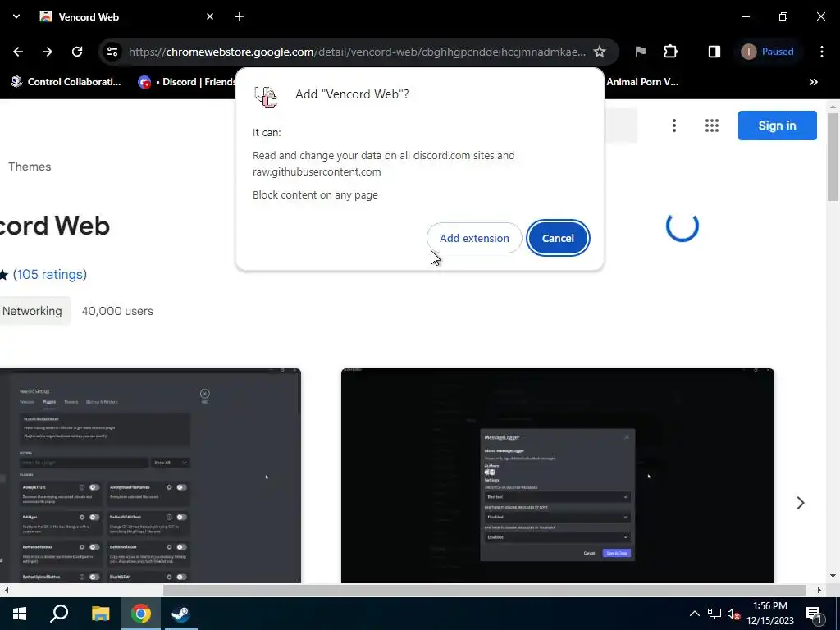Show hidden bookmarks with double chevron
The width and height of the screenshot is (840, 630).
(x=813, y=82)
